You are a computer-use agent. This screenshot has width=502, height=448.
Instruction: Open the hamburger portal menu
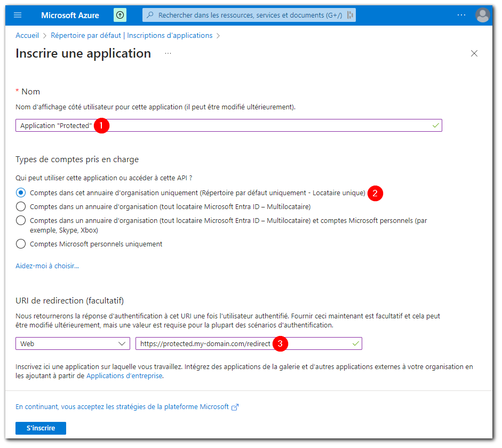(18, 15)
